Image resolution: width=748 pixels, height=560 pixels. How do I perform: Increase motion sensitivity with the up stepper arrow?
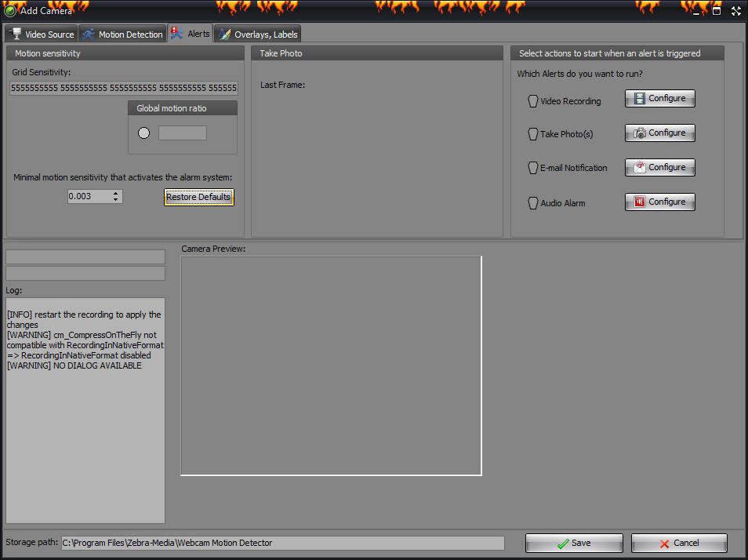click(x=115, y=193)
